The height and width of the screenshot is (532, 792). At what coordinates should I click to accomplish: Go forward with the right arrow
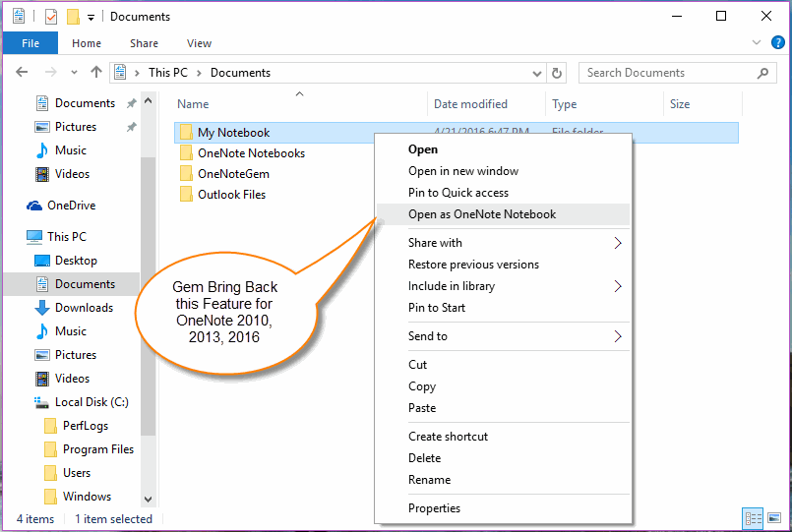(x=50, y=72)
